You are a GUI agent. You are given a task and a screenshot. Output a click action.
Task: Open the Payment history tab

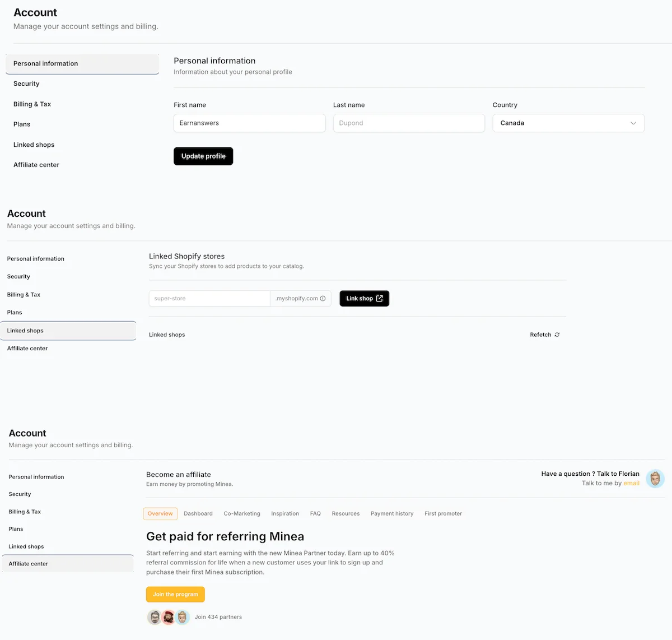pos(392,513)
